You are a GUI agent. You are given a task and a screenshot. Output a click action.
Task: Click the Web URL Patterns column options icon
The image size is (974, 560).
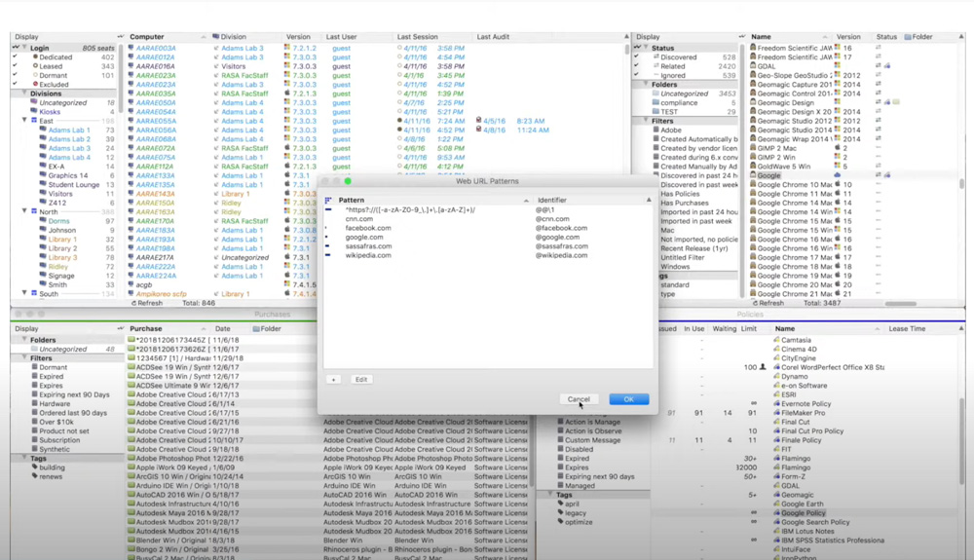328,200
